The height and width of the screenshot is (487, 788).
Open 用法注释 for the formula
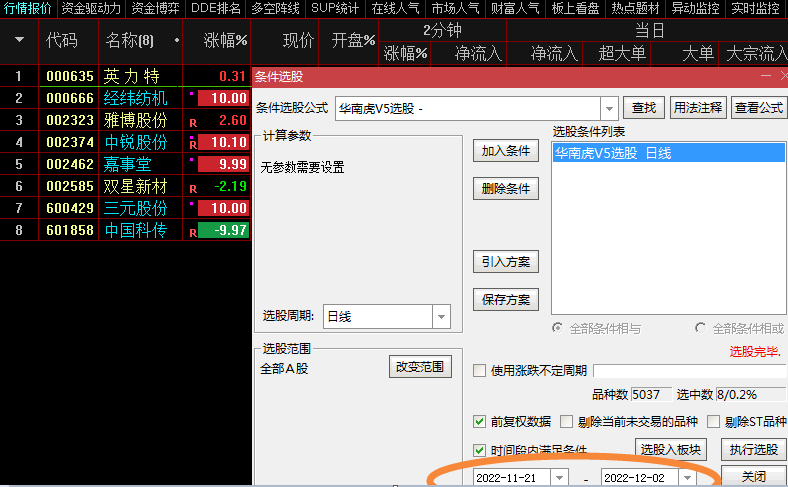(698, 108)
